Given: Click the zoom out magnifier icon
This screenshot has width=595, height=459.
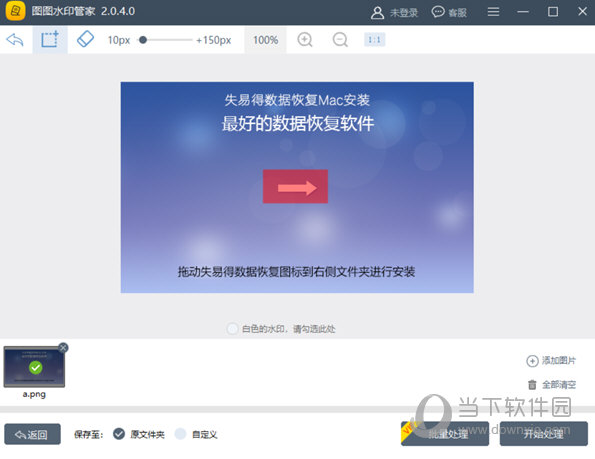Looking at the screenshot, I should click(340, 39).
